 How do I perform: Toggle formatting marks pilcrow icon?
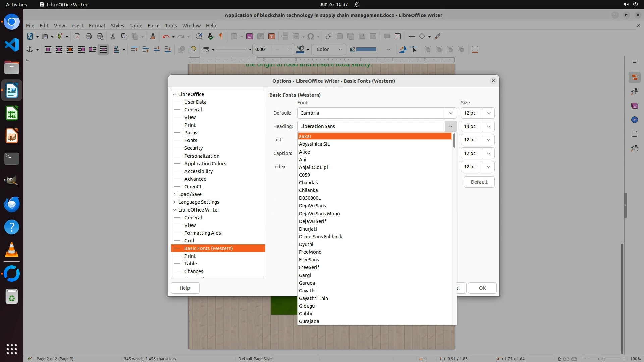pyautogui.click(x=221, y=36)
